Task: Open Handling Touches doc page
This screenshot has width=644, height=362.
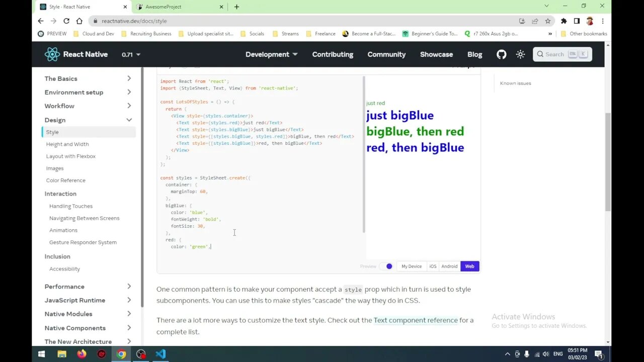Action: pos(71,206)
